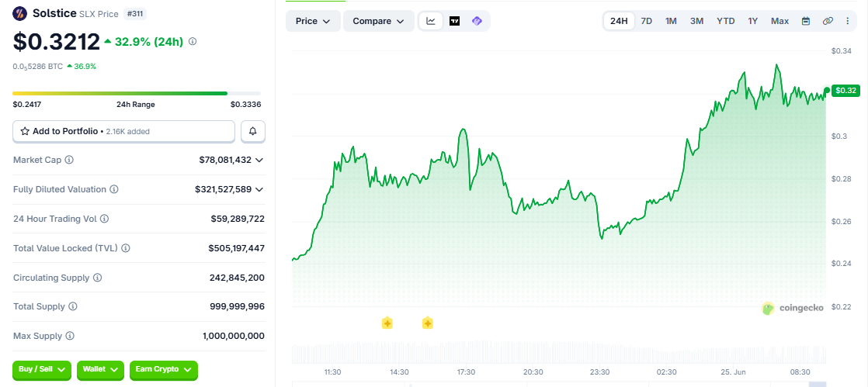Open Total Value Locked info icon

[126, 248]
